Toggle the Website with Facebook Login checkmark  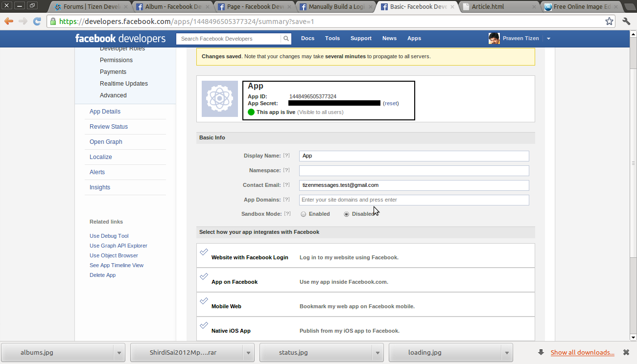pos(204,252)
